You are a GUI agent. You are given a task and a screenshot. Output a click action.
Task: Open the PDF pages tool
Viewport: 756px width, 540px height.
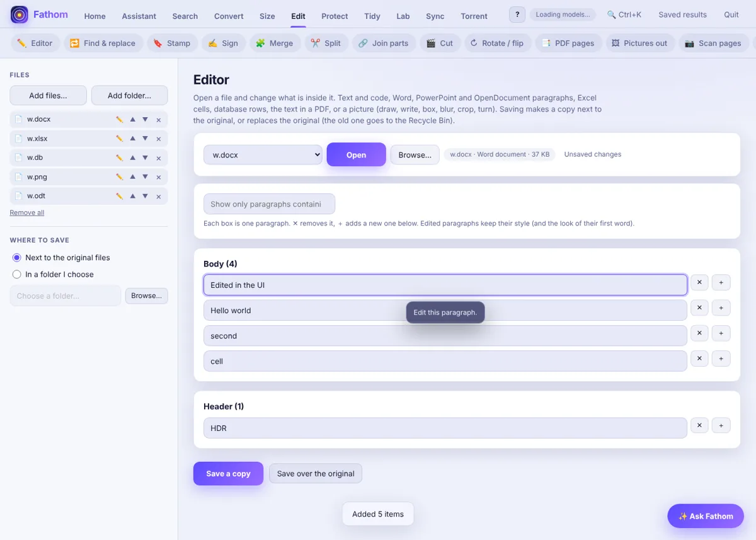pos(568,43)
